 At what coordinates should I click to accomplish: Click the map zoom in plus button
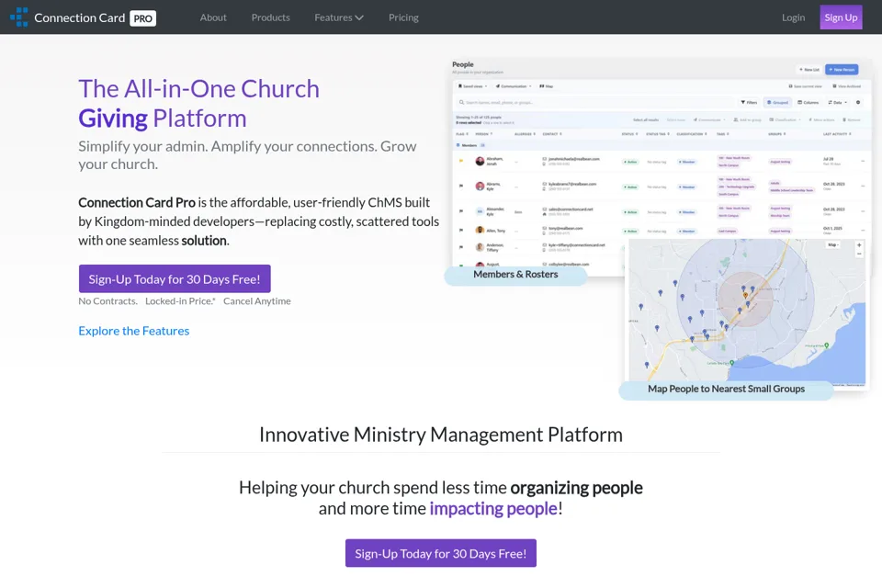pyautogui.click(x=859, y=244)
